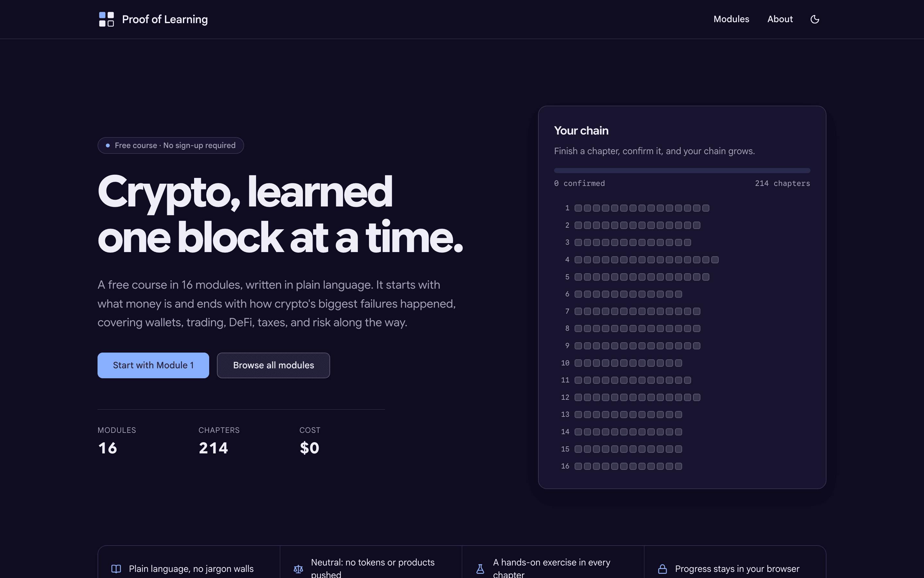Image resolution: width=924 pixels, height=578 pixels.
Task: Click 'Plain language, no jargon walls' text
Action: tap(191, 569)
